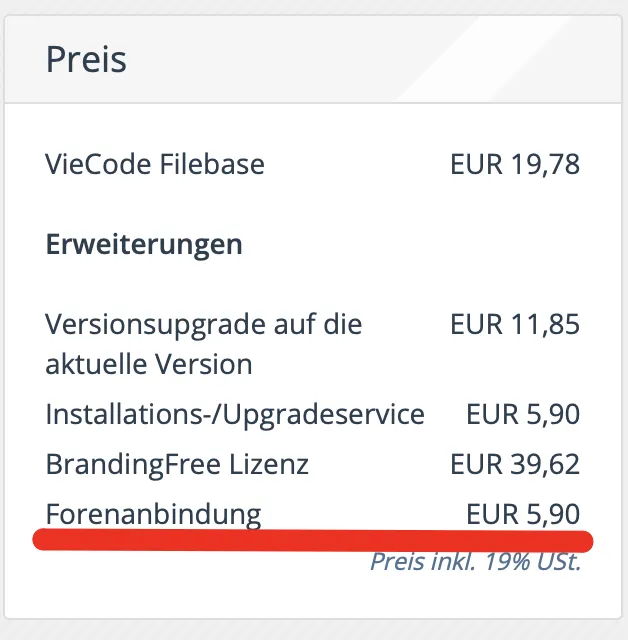
Task: Click the EUR 5,90 Forenanbindung price
Action: tap(523, 514)
